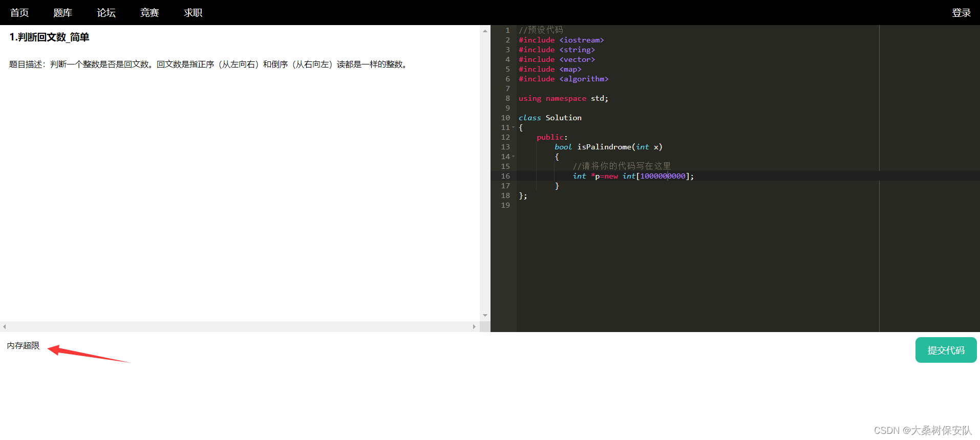The height and width of the screenshot is (440, 980).
Task: Click the 登录 login link
Action: coord(961,13)
